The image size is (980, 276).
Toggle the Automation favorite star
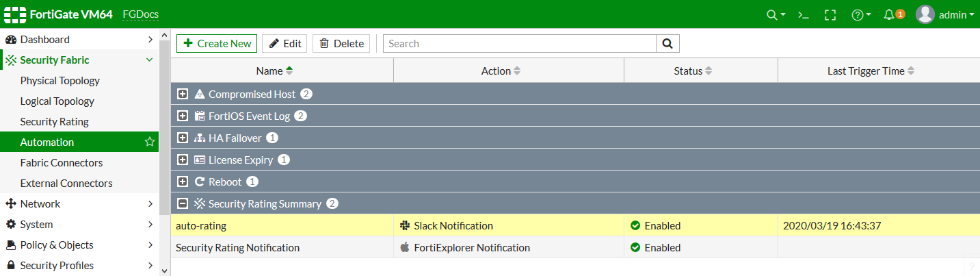150,142
